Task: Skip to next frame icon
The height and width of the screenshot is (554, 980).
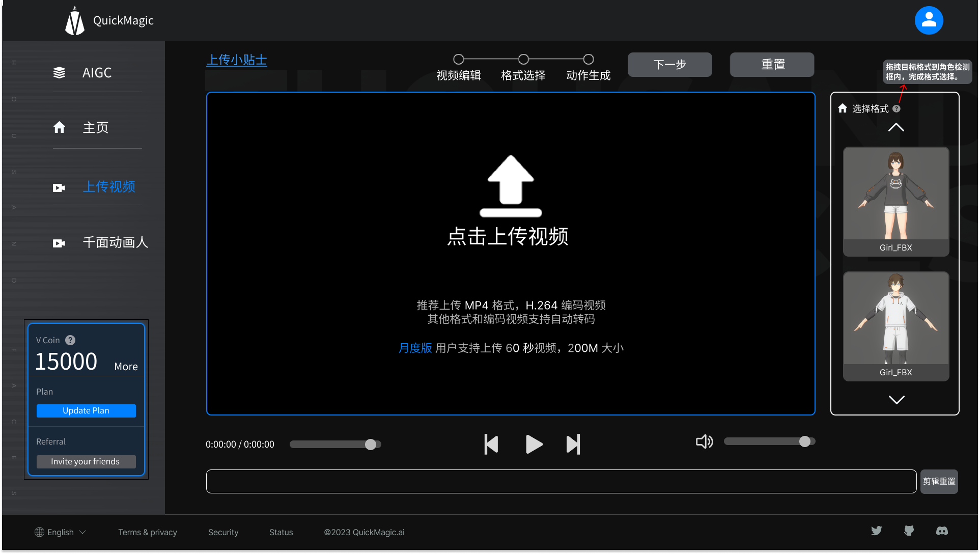Action: tap(573, 445)
